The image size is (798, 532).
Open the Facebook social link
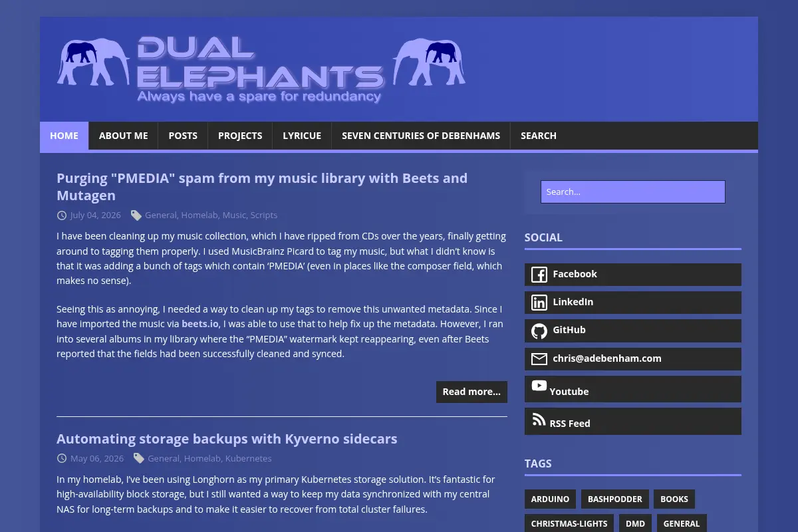click(x=633, y=275)
